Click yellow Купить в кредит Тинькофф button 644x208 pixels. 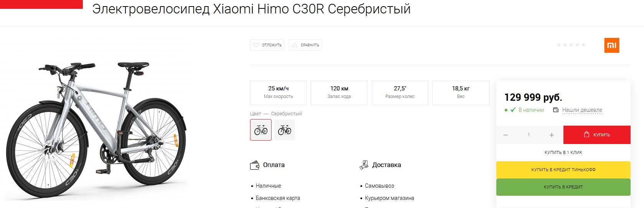tap(563, 170)
